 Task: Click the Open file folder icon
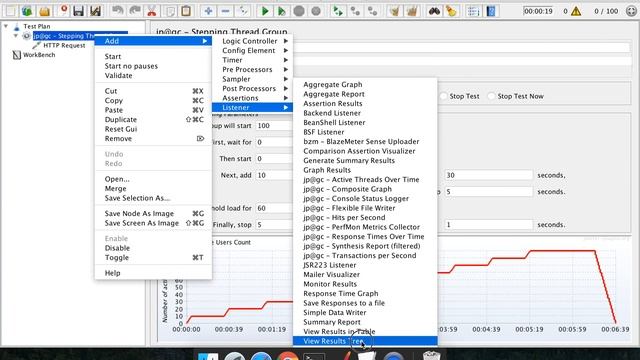[x=44, y=11]
